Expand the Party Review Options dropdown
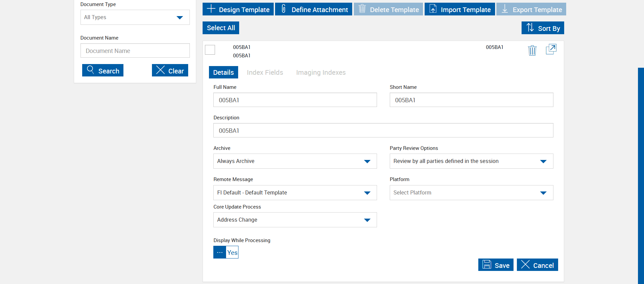644x284 pixels. pyautogui.click(x=471, y=161)
